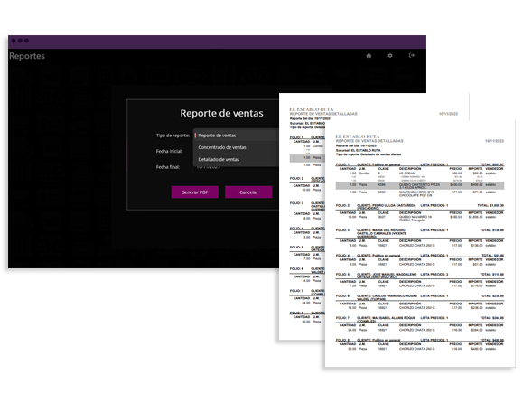Click the date 10/11/2023 on front report
Screen dimensions: 532x393
[494, 141]
